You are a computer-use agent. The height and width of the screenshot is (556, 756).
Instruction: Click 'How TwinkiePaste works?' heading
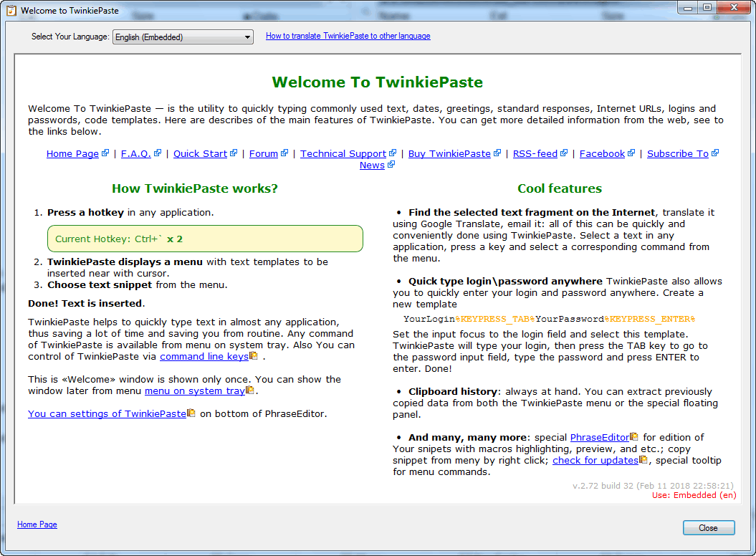[x=195, y=188]
